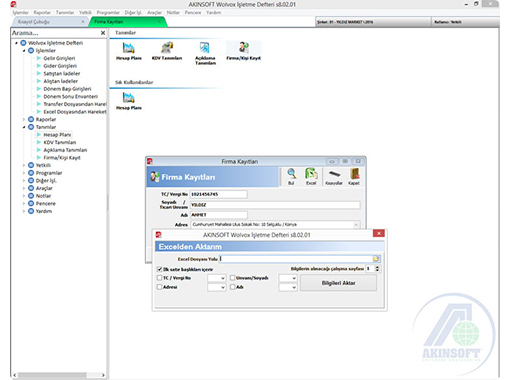Toggle the İlk satır başlıkları içerir checkbox

point(159,269)
